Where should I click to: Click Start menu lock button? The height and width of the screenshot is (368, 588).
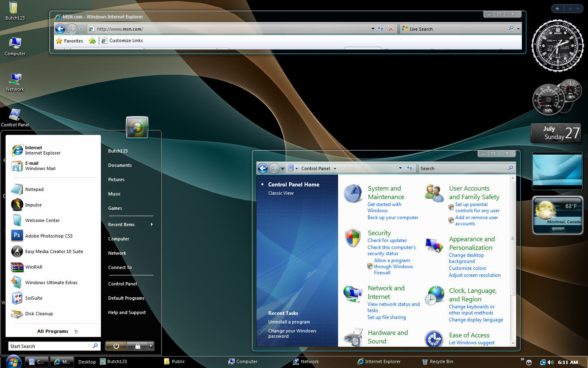(x=138, y=346)
